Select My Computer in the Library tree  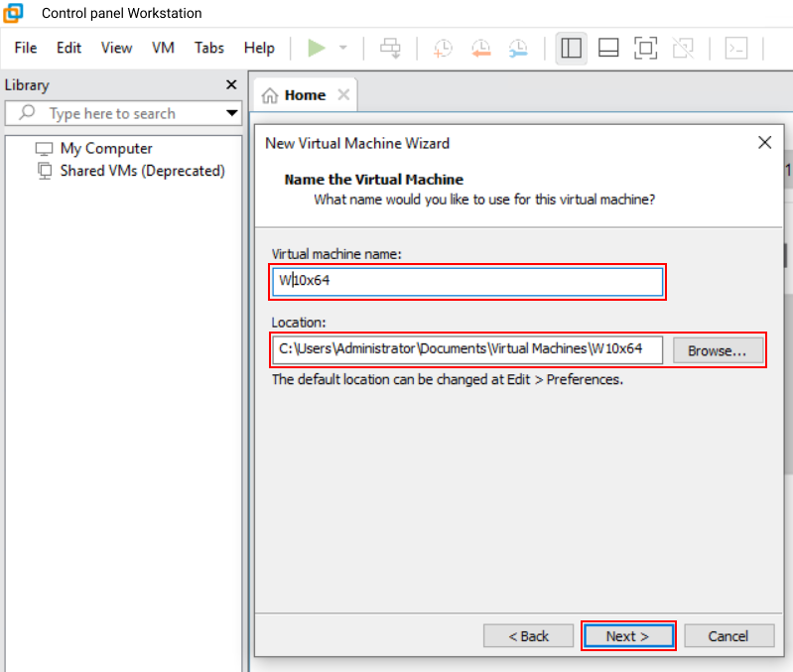coord(106,148)
